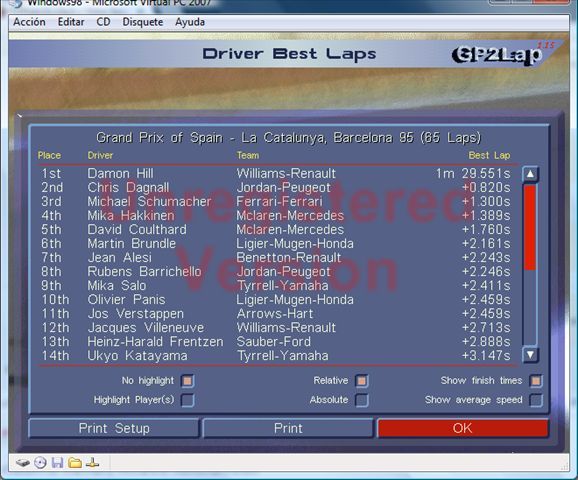Click Arrows-Hart team name
Image resolution: width=578 pixels, height=480 pixels.
coord(275,313)
